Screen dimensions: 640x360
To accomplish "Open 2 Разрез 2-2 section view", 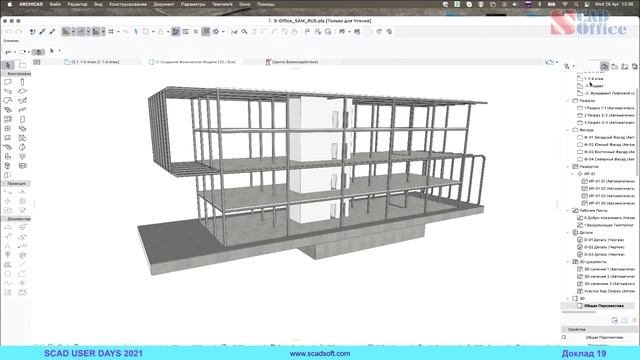I will coord(606,116).
